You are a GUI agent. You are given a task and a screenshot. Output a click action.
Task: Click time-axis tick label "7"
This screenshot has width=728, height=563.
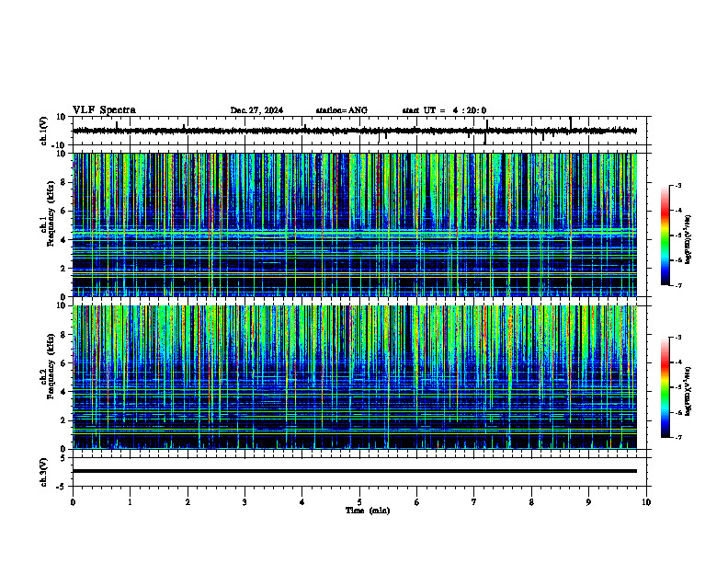pos(474,502)
